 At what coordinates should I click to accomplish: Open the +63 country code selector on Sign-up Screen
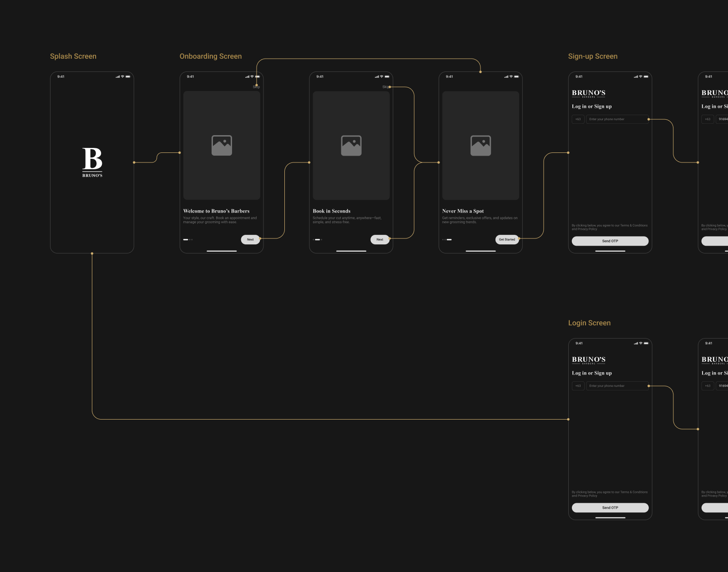point(578,119)
